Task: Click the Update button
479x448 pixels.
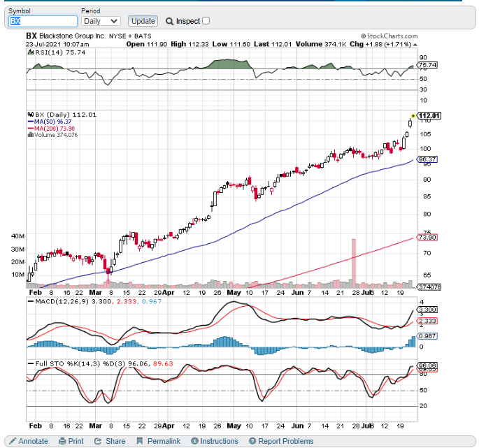Action: tap(143, 21)
